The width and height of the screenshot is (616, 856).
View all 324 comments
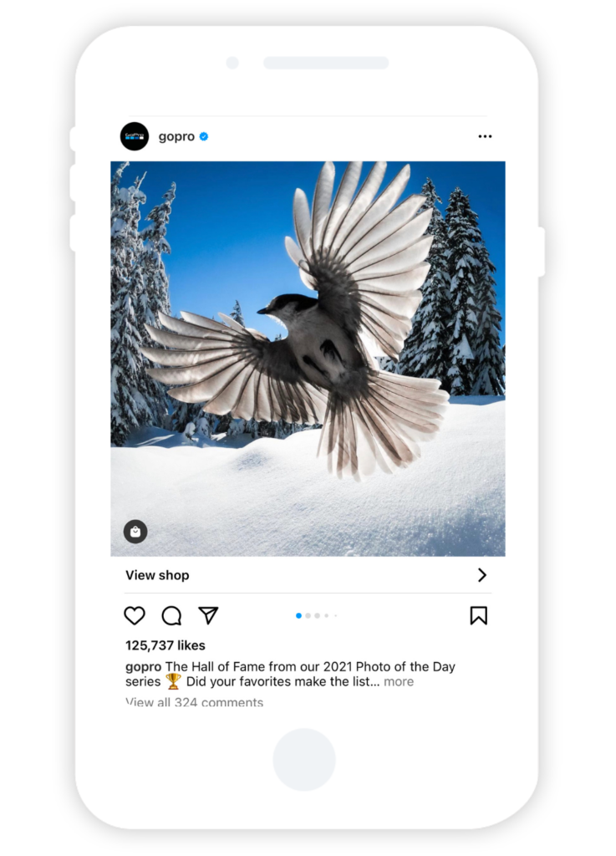(194, 702)
